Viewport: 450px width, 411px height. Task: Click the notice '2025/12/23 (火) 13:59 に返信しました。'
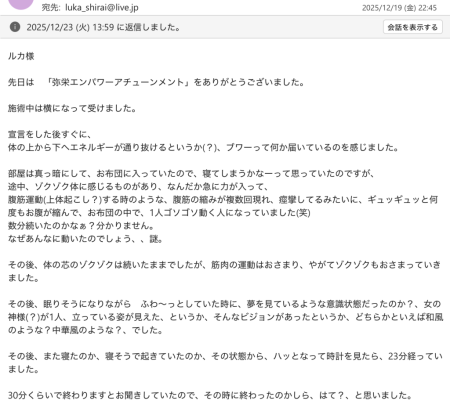[x=104, y=27]
